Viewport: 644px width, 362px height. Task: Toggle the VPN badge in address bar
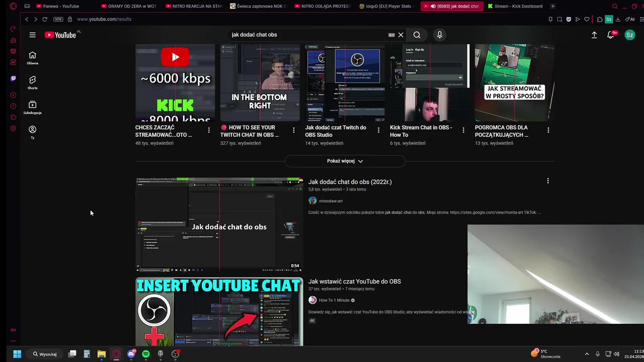coord(58,19)
